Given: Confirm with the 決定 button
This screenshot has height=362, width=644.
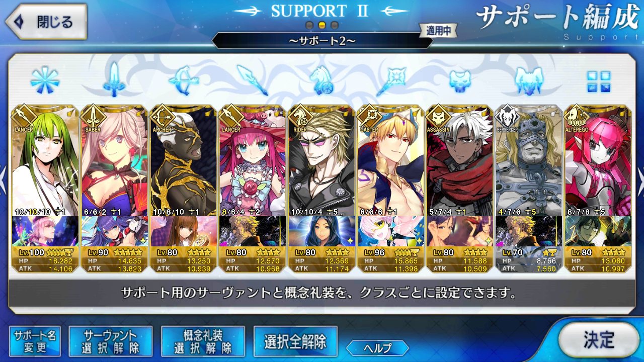Looking at the screenshot, I should (599, 340).
